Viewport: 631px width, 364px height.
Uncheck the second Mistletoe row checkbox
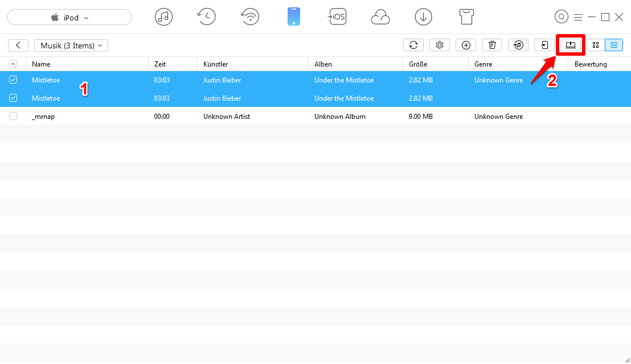pyautogui.click(x=13, y=98)
